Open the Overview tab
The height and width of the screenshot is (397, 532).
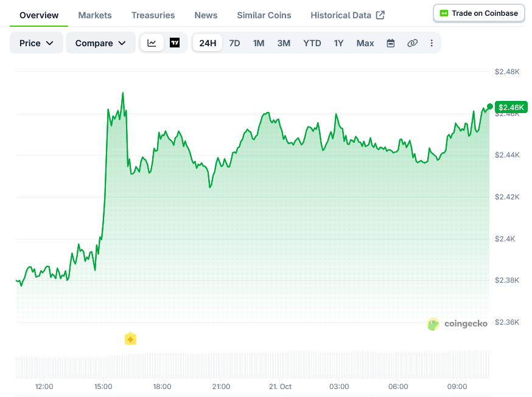39,15
